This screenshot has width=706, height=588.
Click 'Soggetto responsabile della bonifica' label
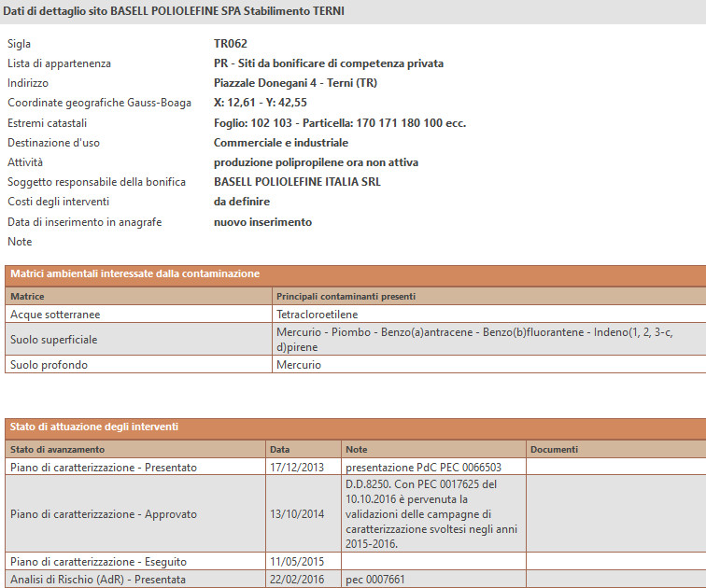(97, 182)
